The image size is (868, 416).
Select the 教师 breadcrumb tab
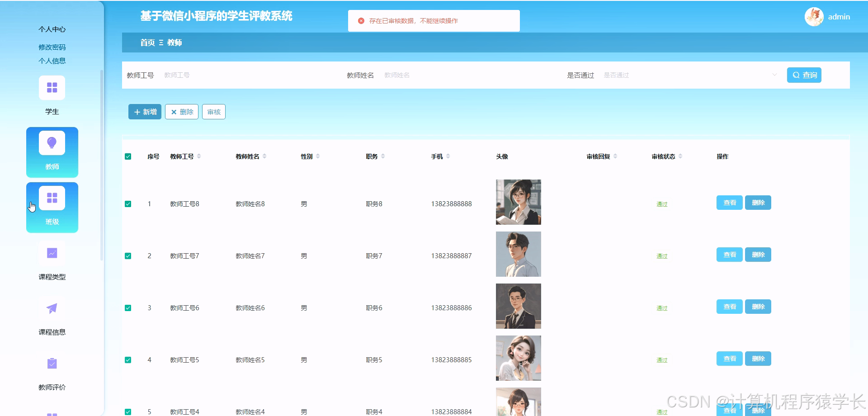coord(175,43)
